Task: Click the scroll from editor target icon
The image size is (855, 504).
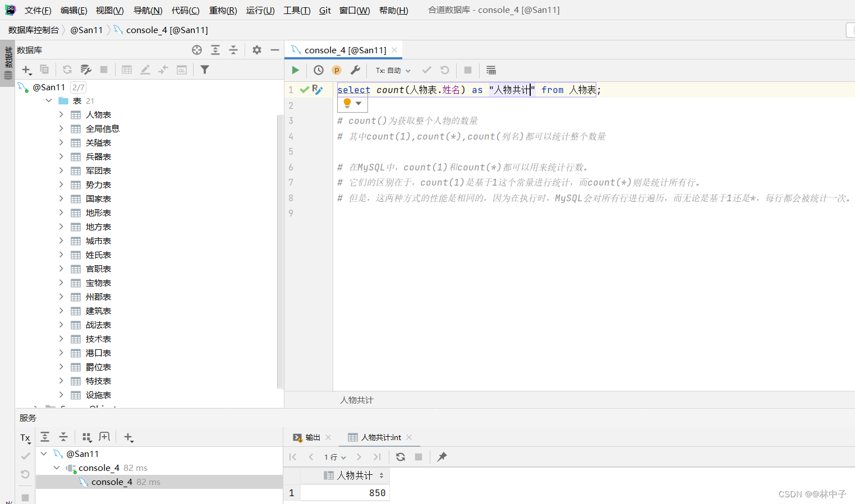Action: point(197,50)
